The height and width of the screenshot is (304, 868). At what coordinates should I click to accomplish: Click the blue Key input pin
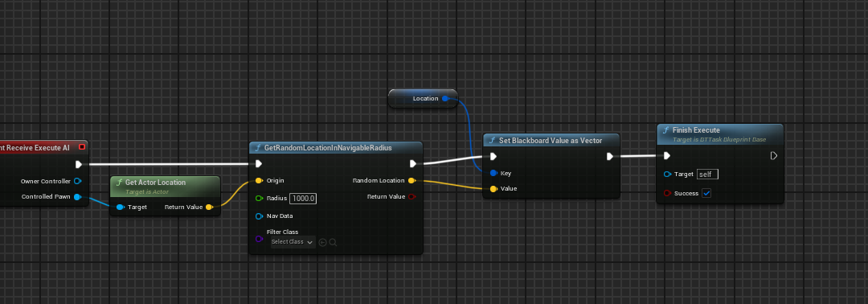(493, 174)
